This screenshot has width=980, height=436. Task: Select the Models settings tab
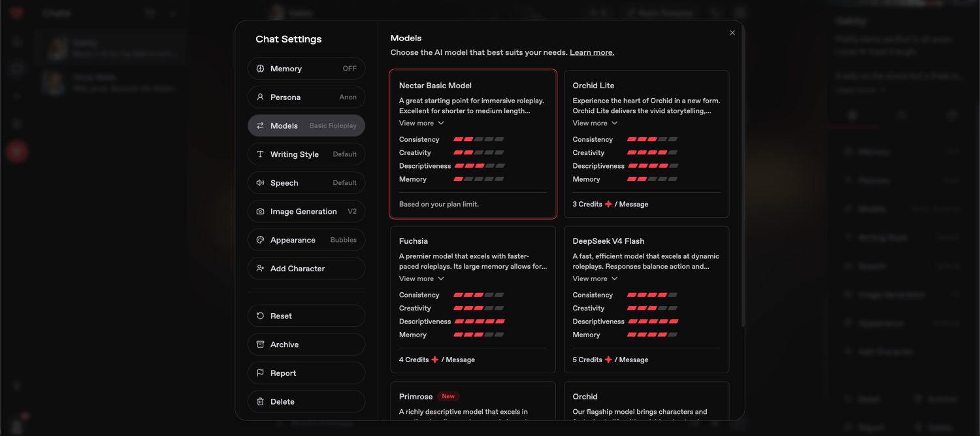tap(306, 126)
